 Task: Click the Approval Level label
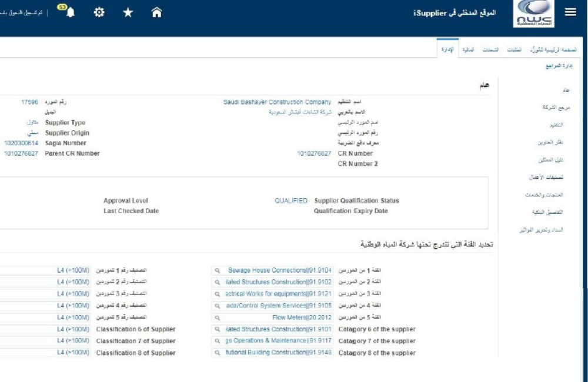[126, 200]
